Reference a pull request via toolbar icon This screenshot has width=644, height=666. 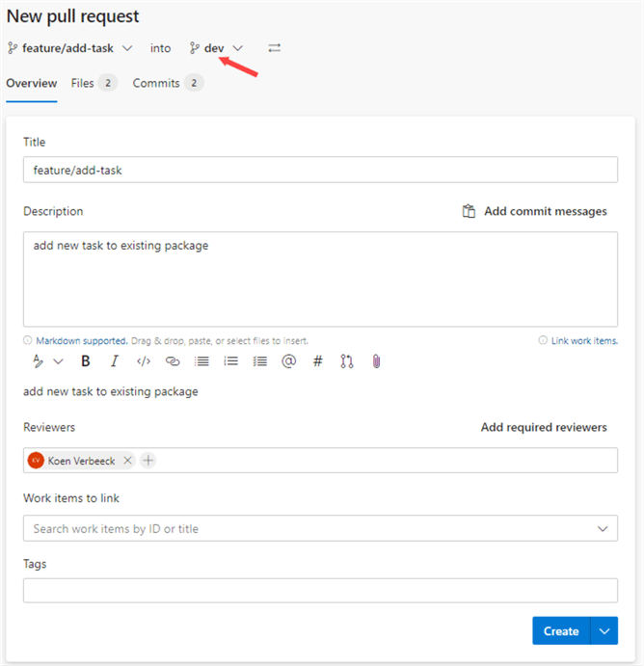pos(347,361)
